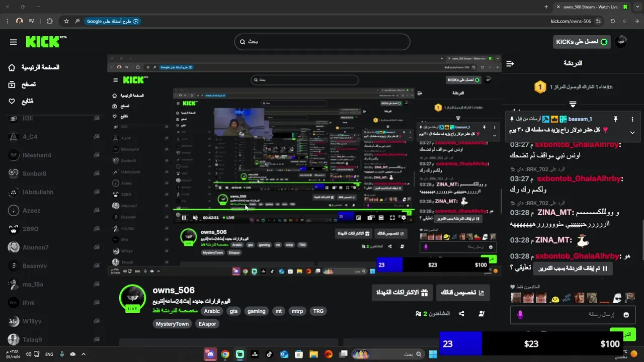Click the Gifted subscriptions button

(x=401, y=293)
